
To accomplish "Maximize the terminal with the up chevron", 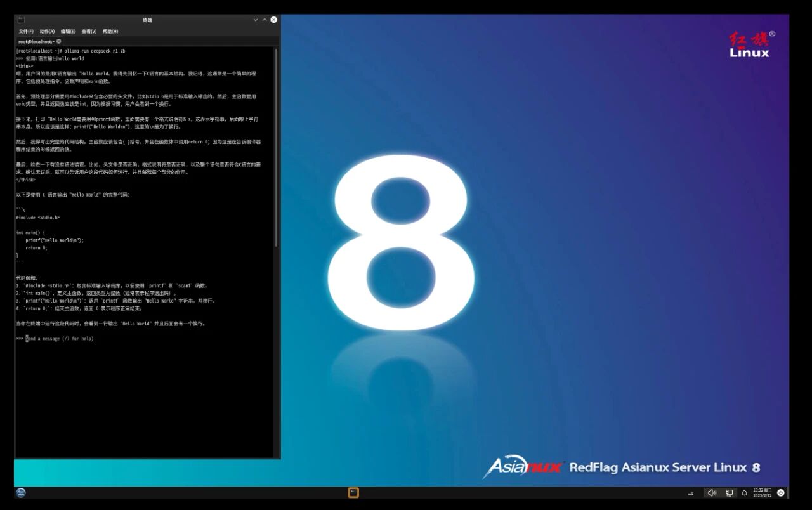I will click(x=265, y=20).
